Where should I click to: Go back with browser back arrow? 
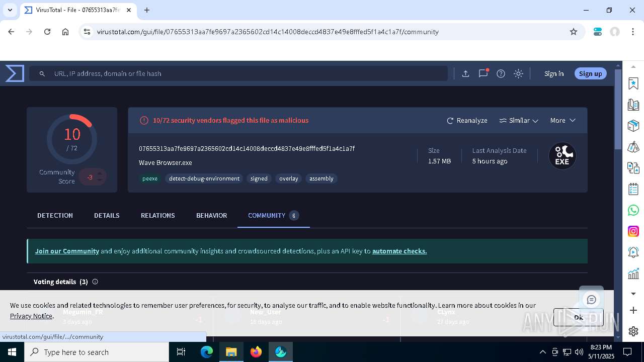[x=11, y=32]
